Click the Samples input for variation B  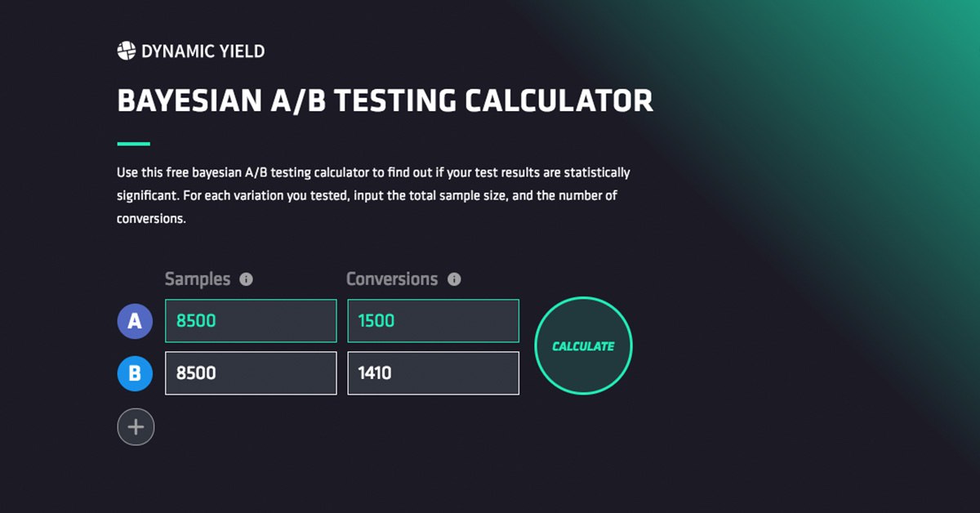pos(251,373)
